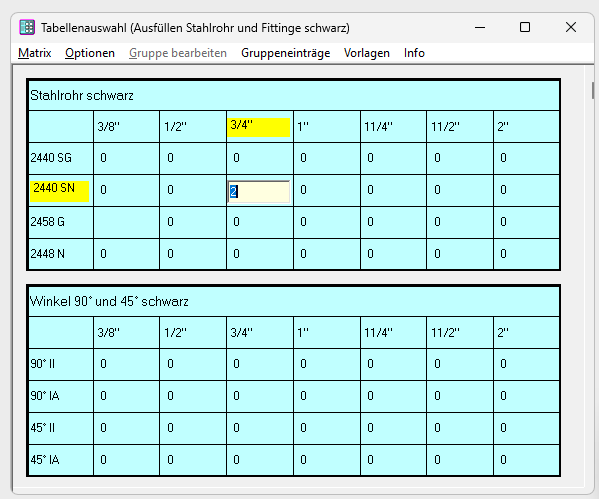The height and width of the screenshot is (499, 599).
Task: Click 11/2" column header in Stahlrohr table
Action: (x=460, y=126)
